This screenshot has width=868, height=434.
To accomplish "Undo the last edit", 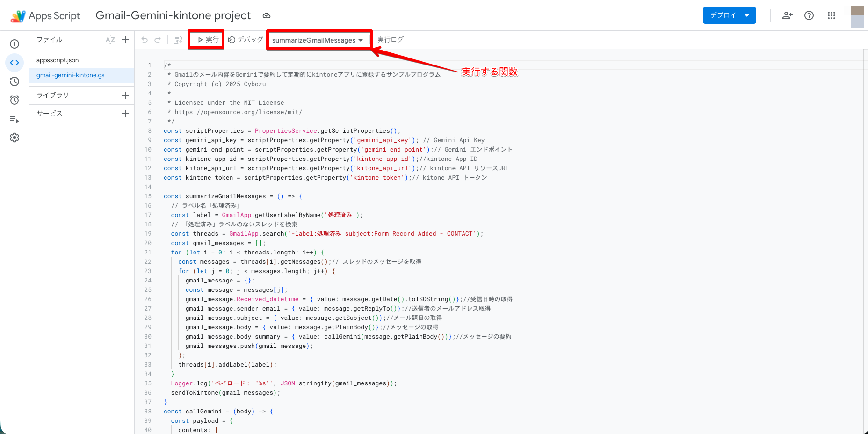I will tap(145, 39).
